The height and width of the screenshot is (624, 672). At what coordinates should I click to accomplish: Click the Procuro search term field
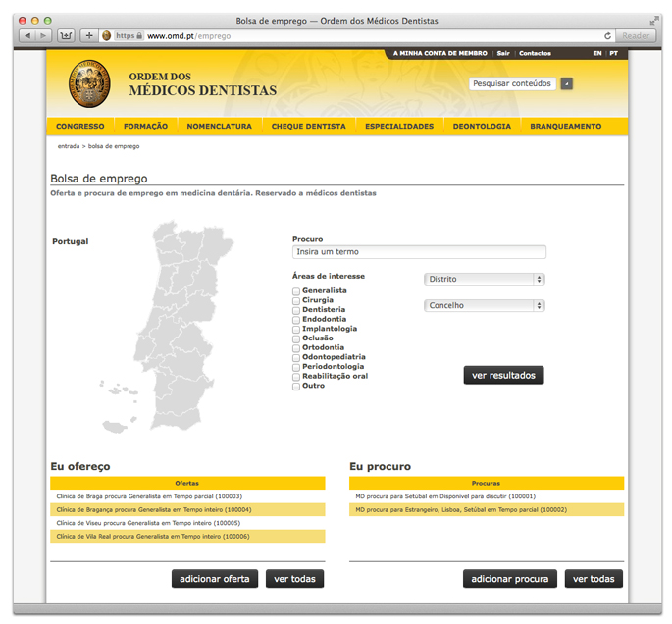[x=419, y=252]
